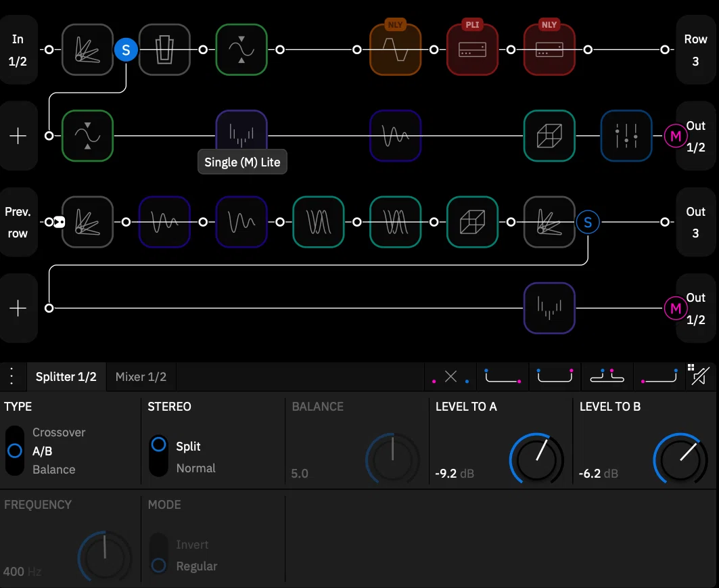Select the green sine block beside the wah pedal
Image resolution: width=719 pixels, height=588 pixels.
point(241,49)
